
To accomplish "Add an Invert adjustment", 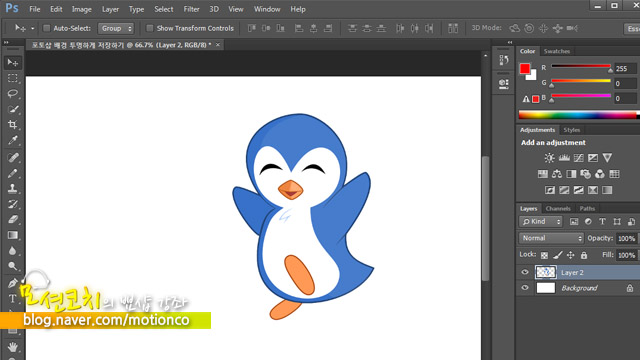I will point(550,190).
